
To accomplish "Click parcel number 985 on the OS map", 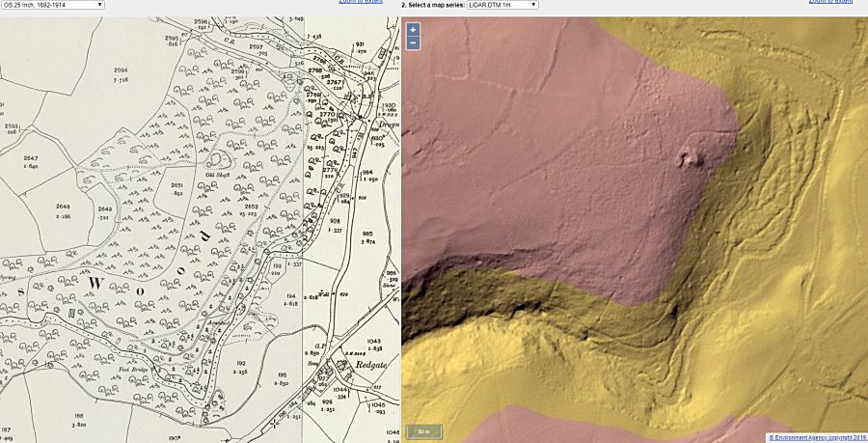I will (368, 234).
